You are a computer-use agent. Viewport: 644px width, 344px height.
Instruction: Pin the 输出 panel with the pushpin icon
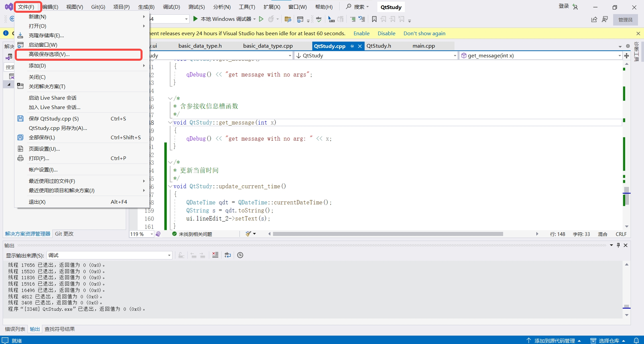[618, 245]
